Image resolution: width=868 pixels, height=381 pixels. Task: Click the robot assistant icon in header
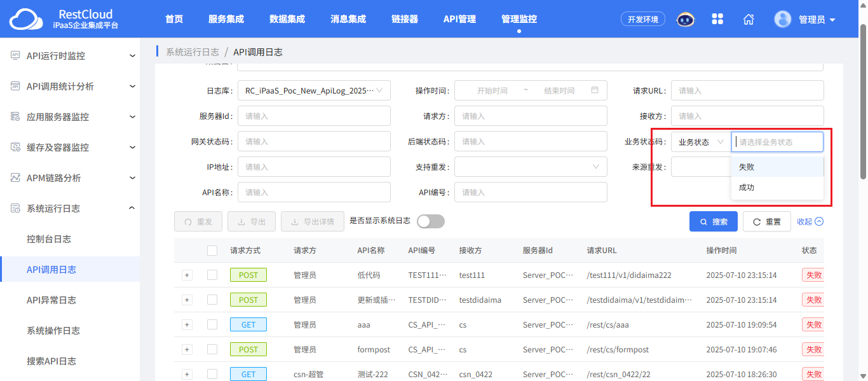point(686,19)
